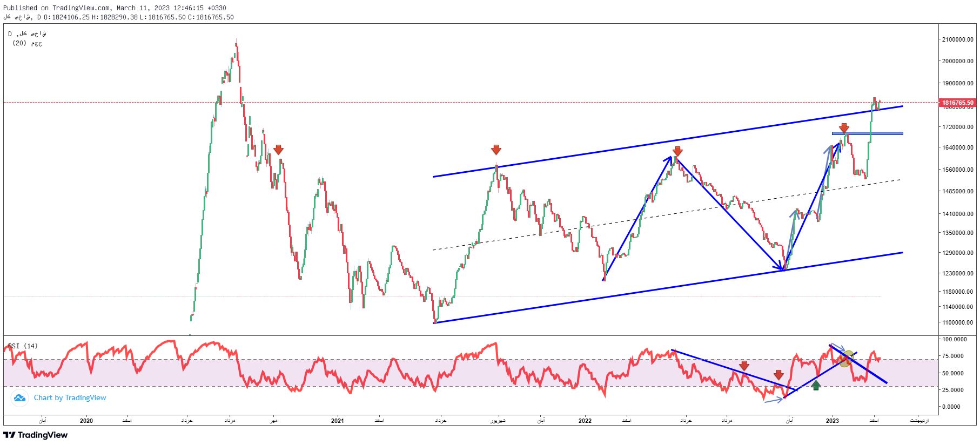Open the Chart by TradingView link
980x445 pixels.
[70, 398]
